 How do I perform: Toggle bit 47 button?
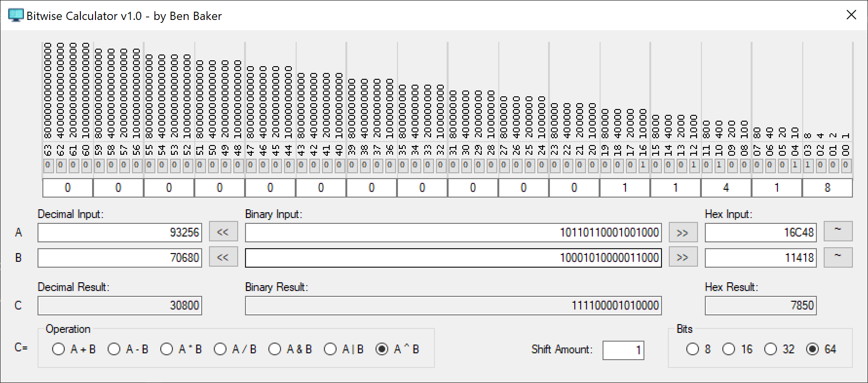pyautogui.click(x=250, y=165)
